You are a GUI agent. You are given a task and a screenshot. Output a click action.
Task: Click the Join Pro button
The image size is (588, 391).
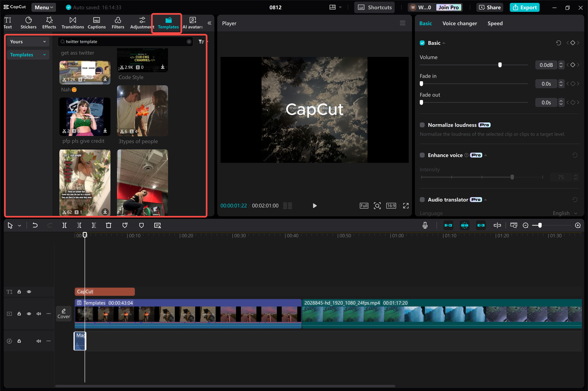coord(448,7)
